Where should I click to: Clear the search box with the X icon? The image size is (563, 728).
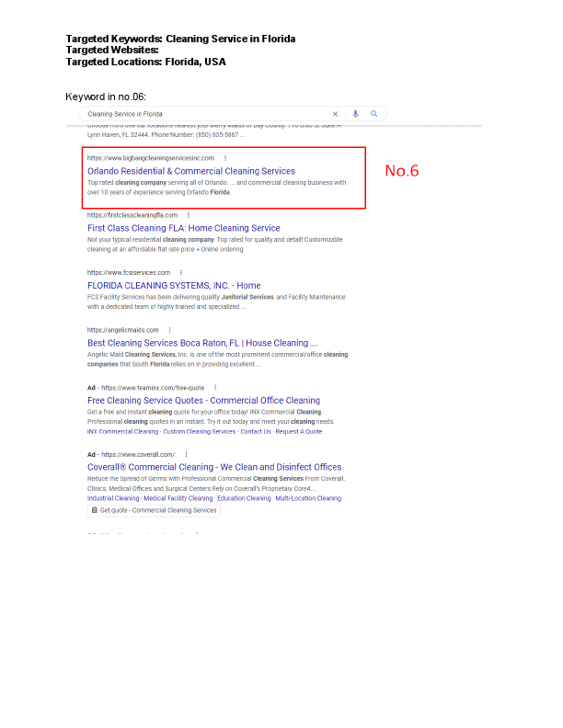coord(335,114)
